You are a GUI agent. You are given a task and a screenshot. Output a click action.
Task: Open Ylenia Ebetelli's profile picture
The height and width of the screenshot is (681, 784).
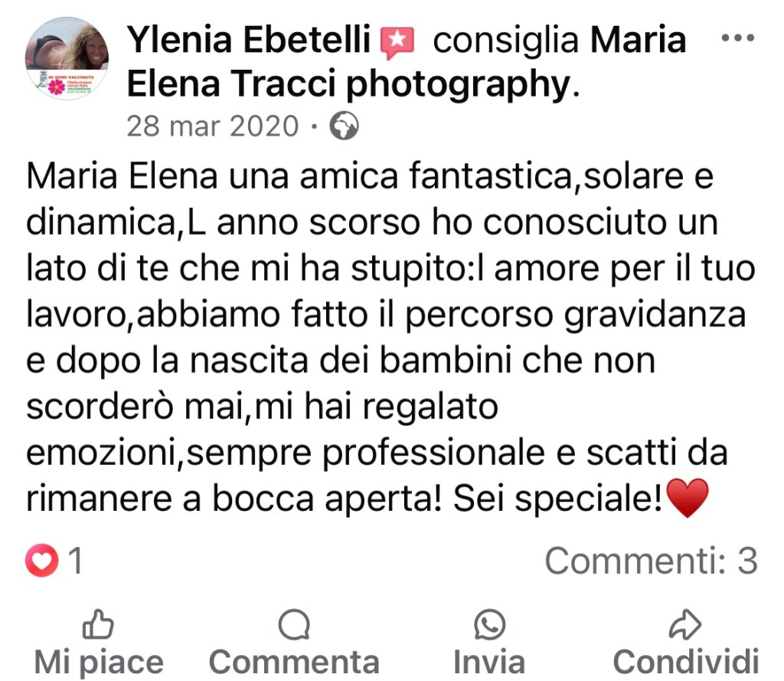(x=67, y=58)
